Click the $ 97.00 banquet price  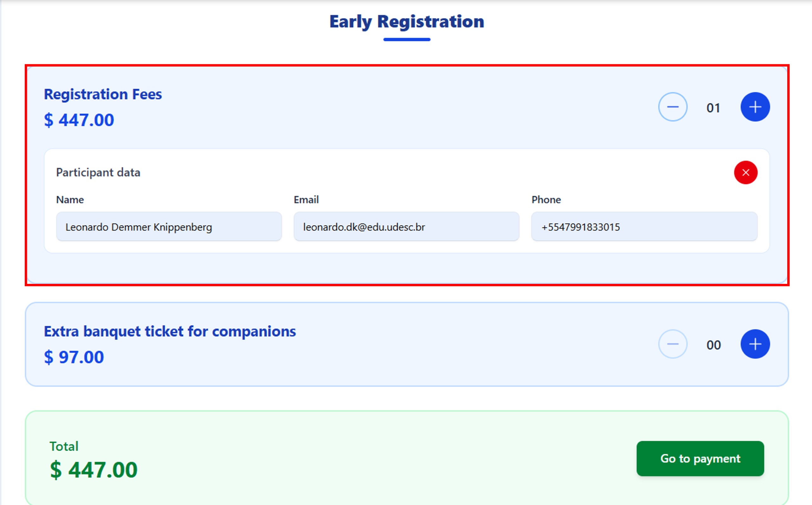pos(74,357)
